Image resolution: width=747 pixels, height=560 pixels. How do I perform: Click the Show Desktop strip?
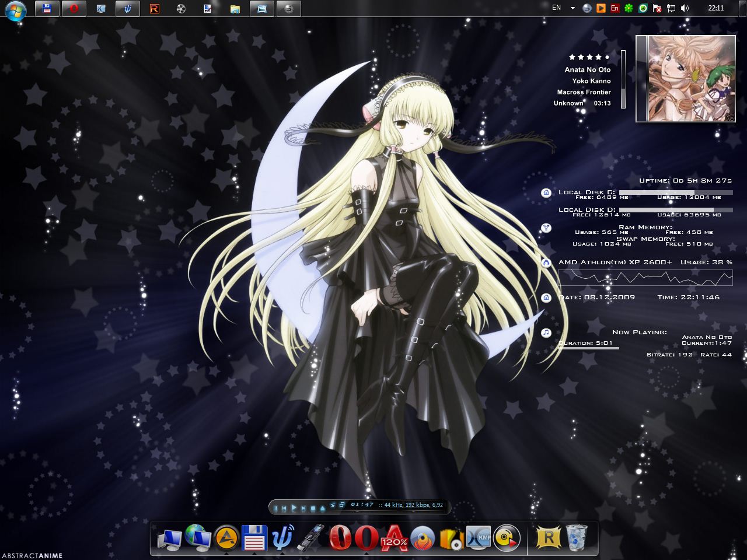point(742,8)
